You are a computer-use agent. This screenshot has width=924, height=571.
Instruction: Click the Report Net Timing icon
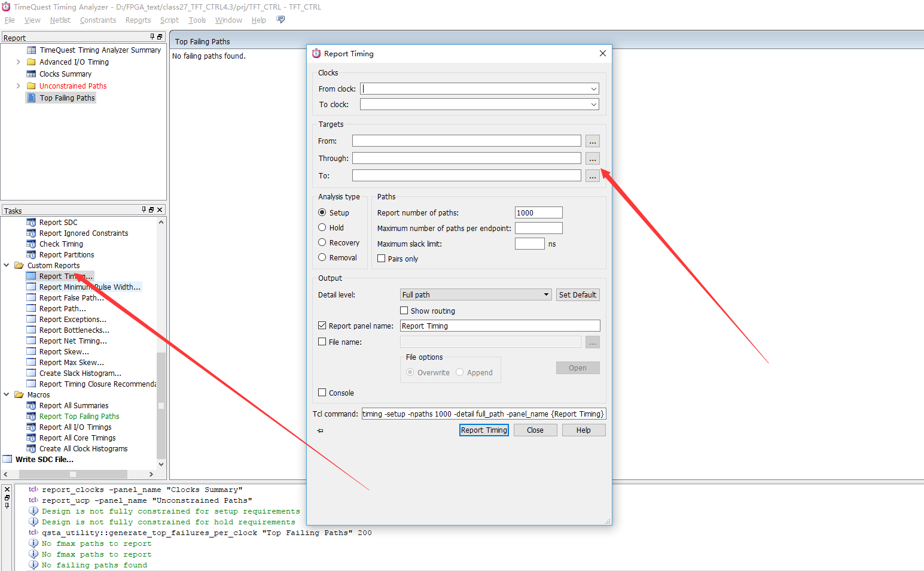pos(31,341)
